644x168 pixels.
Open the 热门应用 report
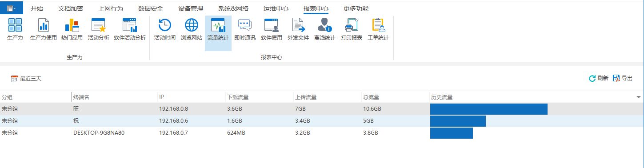[72, 30]
